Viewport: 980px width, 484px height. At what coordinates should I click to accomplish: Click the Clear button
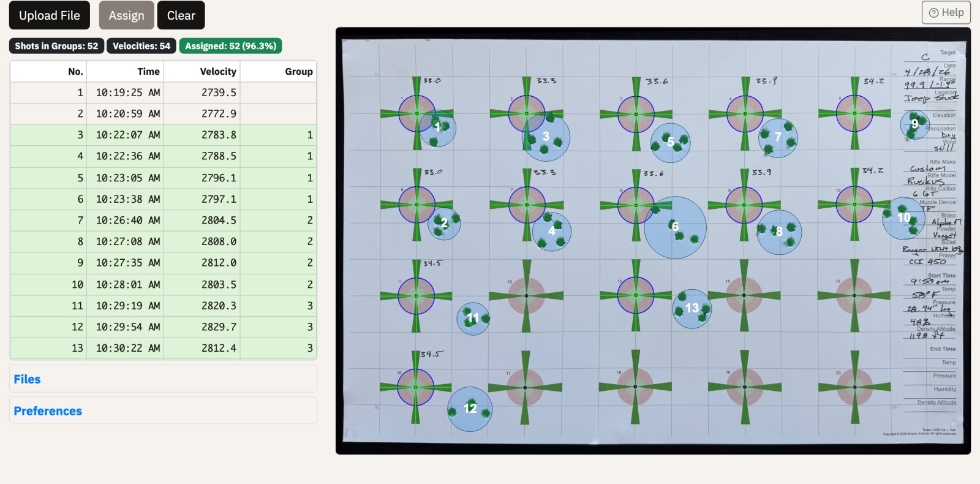tap(181, 15)
